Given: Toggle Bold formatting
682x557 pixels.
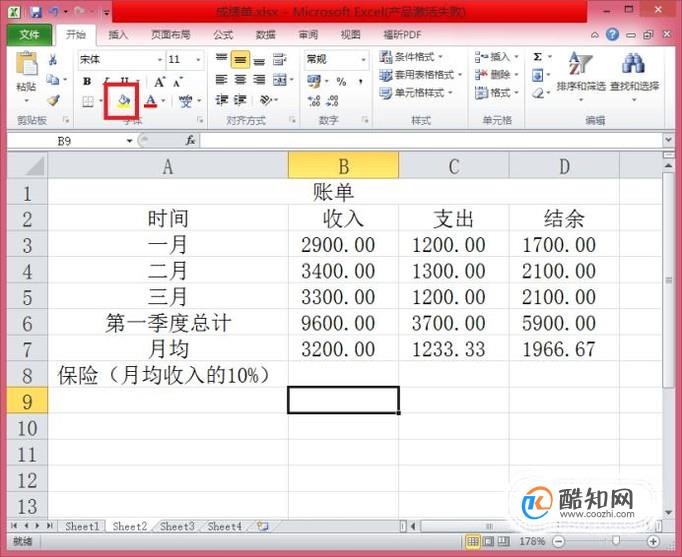Looking at the screenshot, I should (x=87, y=81).
